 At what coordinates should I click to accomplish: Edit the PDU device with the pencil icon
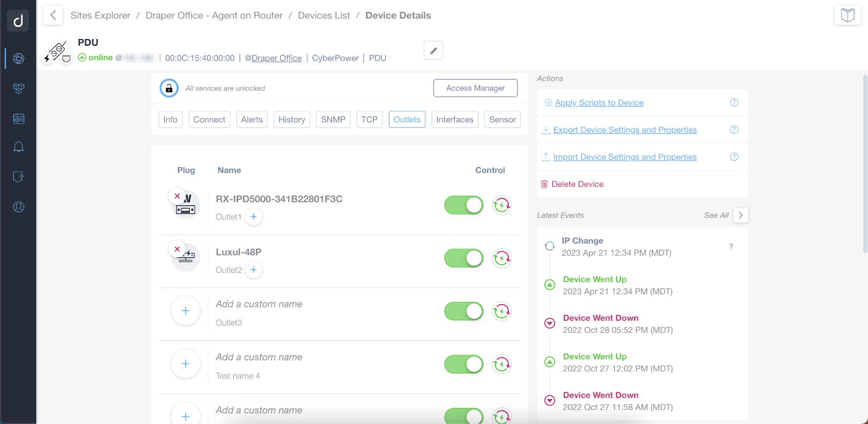pyautogui.click(x=433, y=50)
